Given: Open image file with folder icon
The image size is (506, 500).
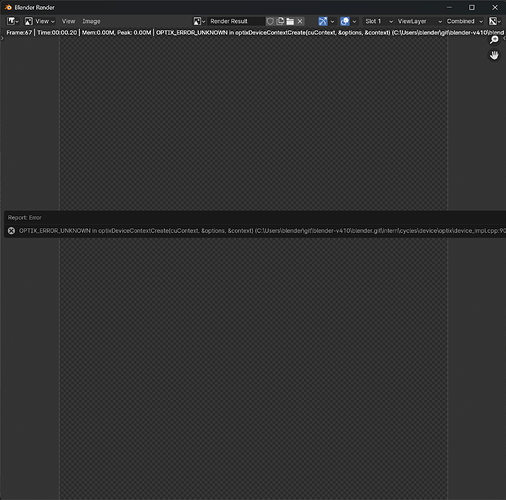Looking at the screenshot, I should pos(290,21).
